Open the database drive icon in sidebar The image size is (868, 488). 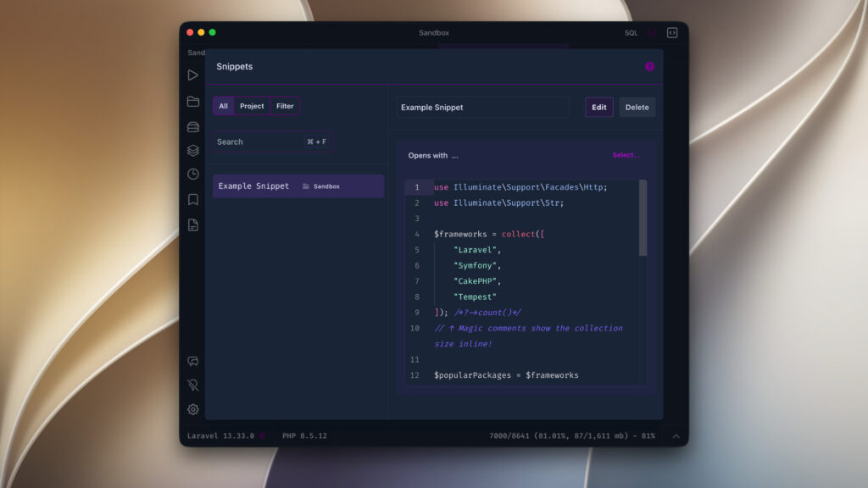[x=192, y=127]
